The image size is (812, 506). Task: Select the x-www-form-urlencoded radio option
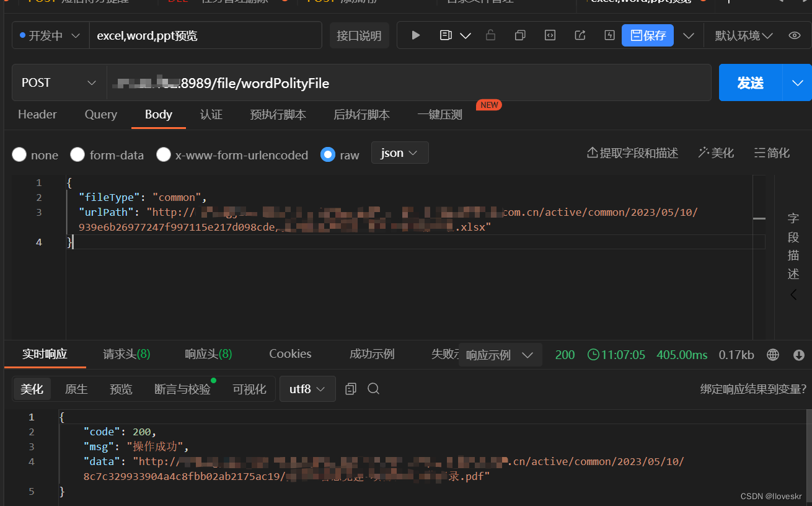pyautogui.click(x=164, y=154)
